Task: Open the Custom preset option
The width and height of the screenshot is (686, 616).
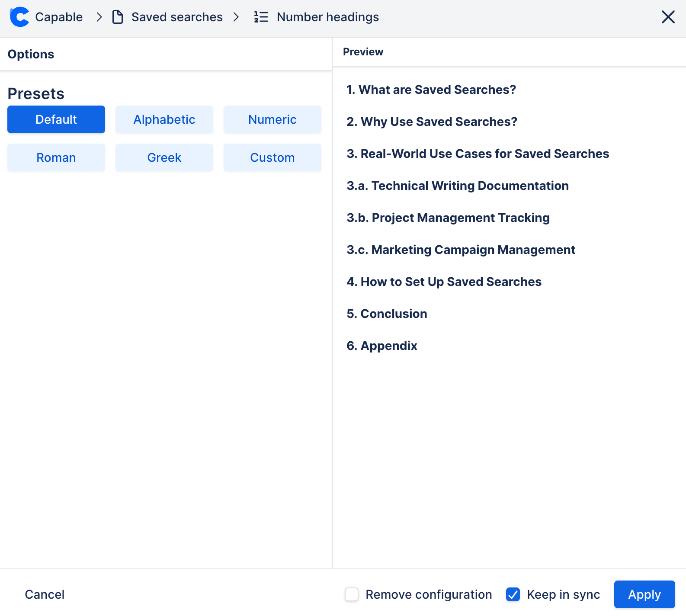Action: pyautogui.click(x=272, y=157)
